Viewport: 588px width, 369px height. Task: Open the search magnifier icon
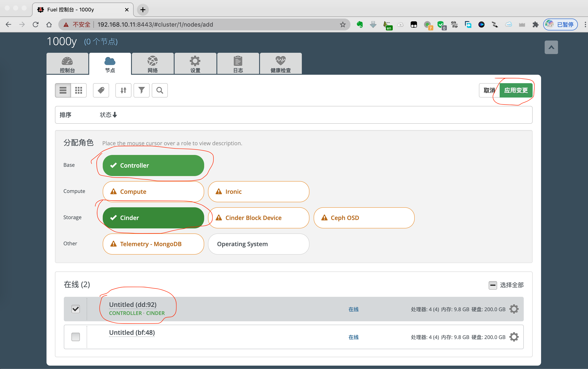click(160, 90)
